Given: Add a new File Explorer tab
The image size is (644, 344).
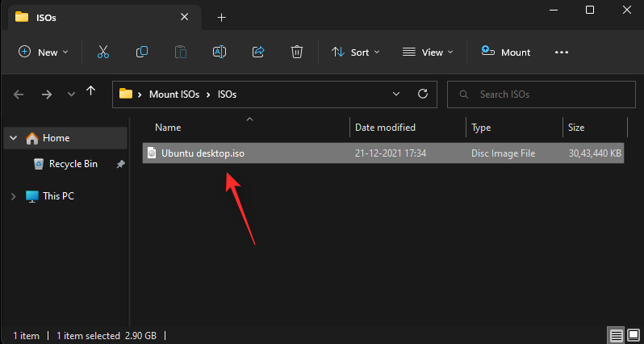Looking at the screenshot, I should point(222,17).
